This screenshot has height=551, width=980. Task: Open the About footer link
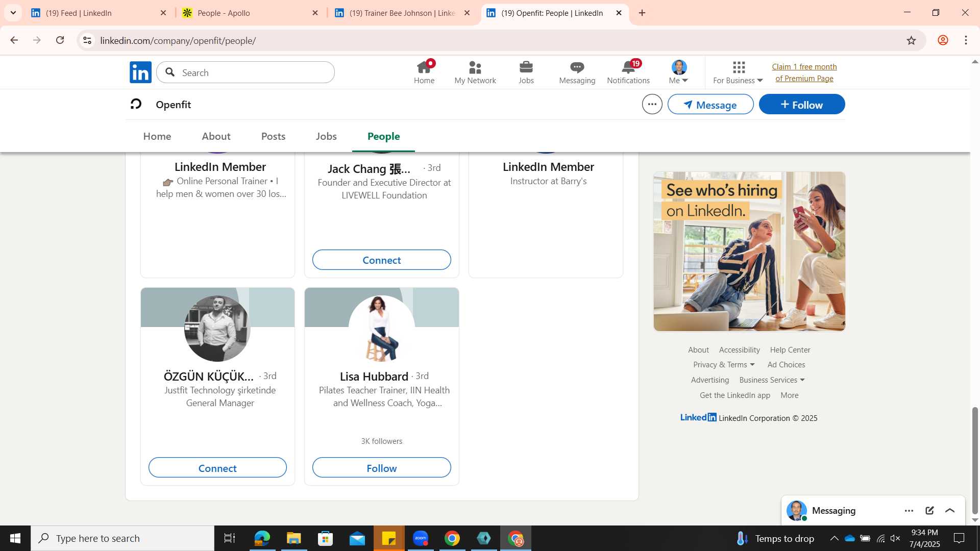(x=698, y=350)
